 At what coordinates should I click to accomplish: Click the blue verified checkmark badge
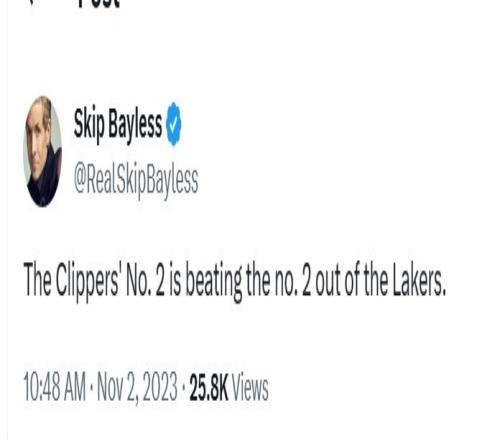point(174,124)
